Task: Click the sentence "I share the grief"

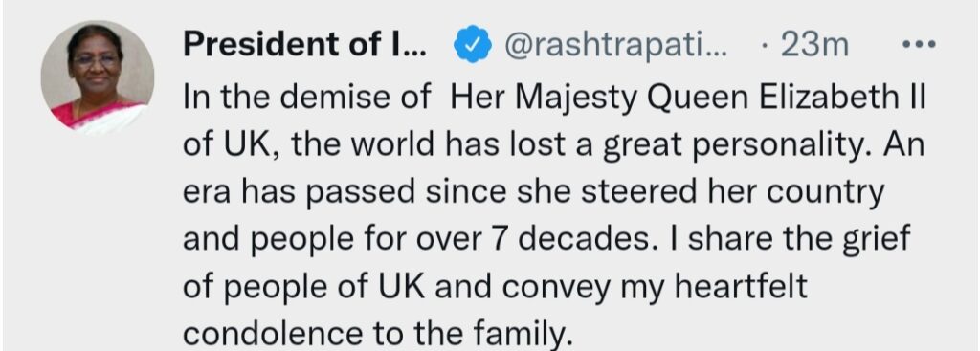Action: (x=799, y=240)
